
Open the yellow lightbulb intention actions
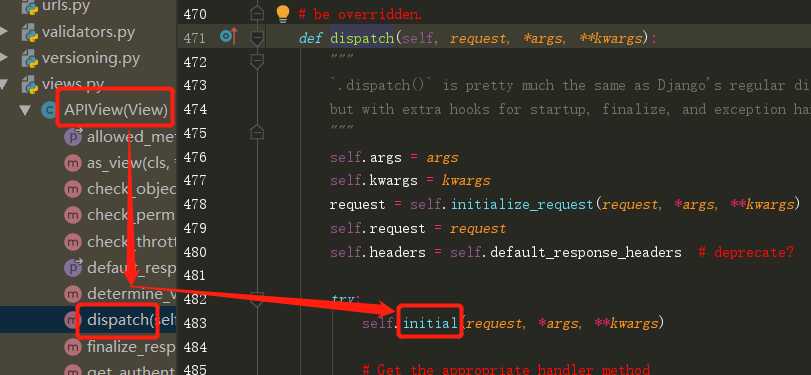click(x=282, y=13)
